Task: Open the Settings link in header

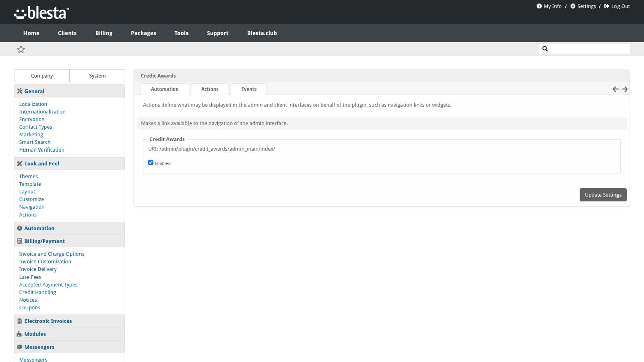Action: pos(586,6)
